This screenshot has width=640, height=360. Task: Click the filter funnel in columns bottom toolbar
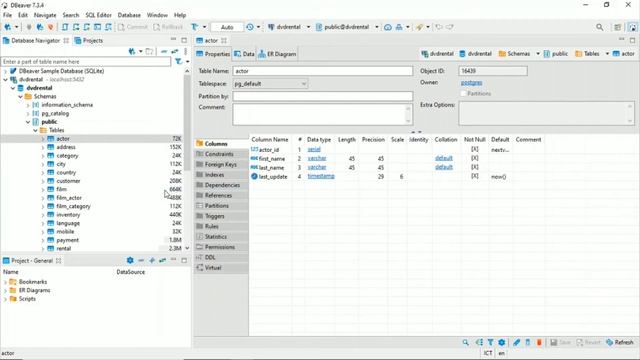pos(490,342)
